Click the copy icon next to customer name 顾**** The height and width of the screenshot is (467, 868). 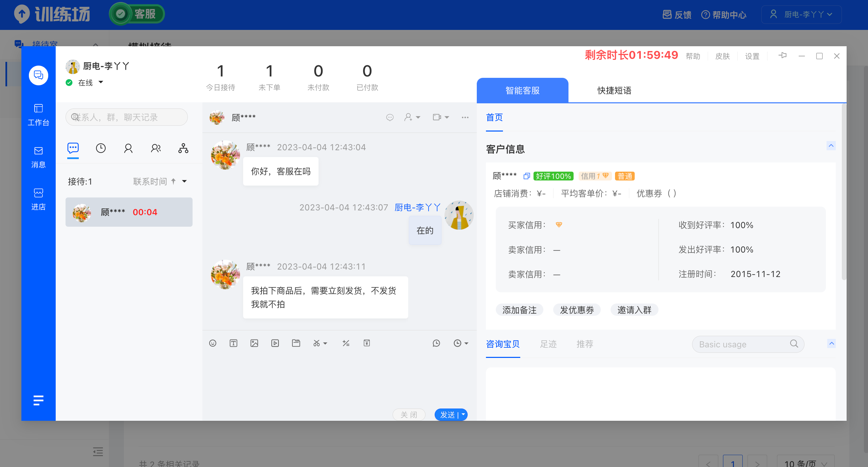527,176
